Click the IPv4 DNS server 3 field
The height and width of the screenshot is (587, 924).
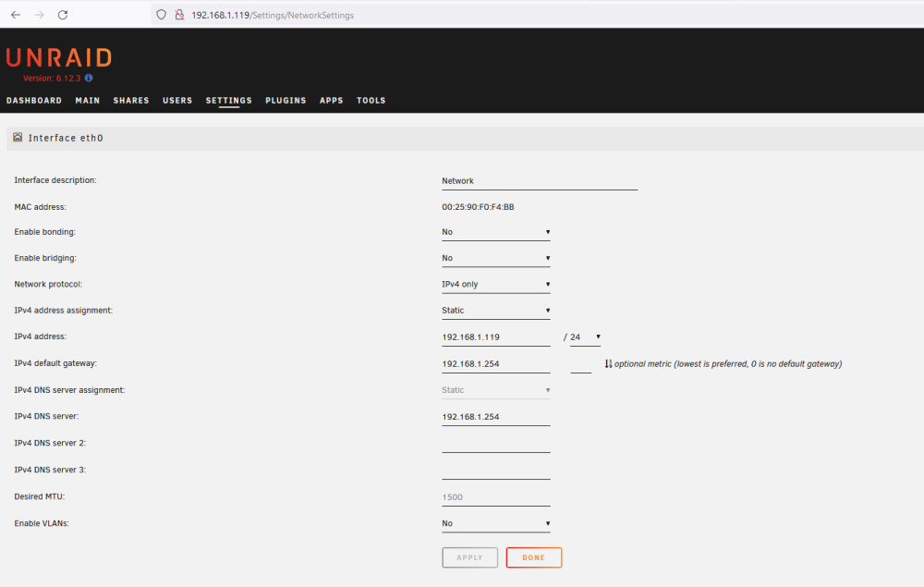495,471
